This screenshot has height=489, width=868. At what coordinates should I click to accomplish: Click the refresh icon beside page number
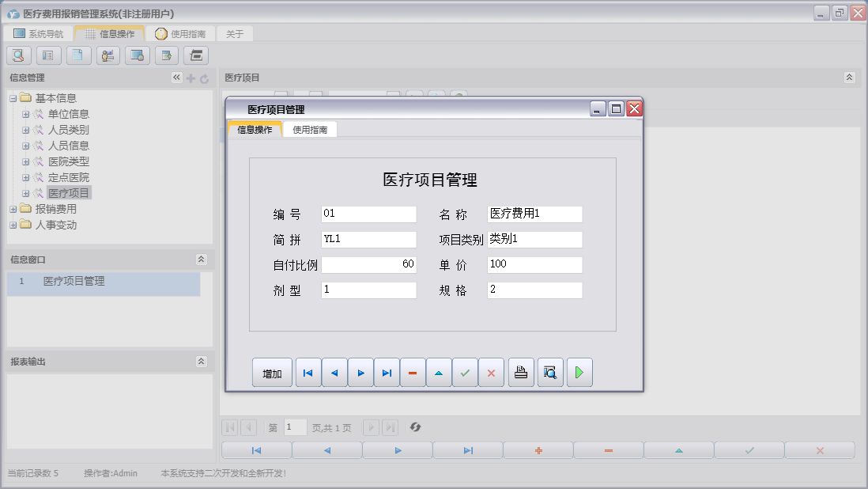point(415,427)
